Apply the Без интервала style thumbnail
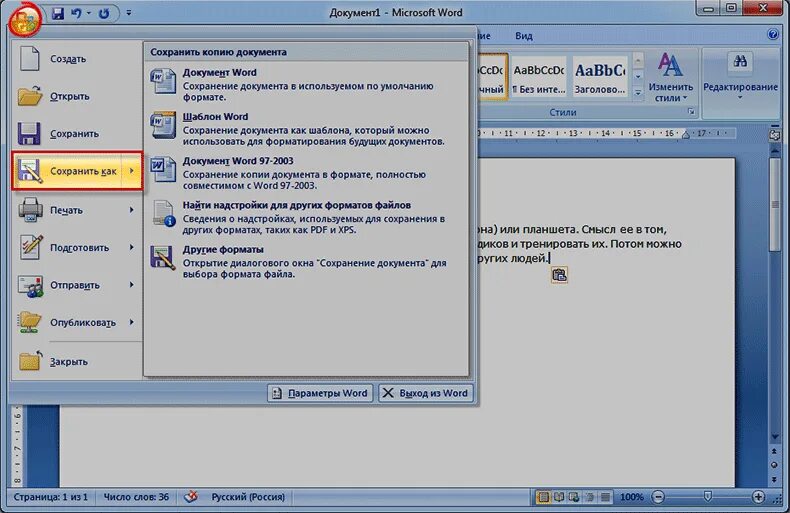The height and width of the screenshot is (513, 790). click(538, 78)
